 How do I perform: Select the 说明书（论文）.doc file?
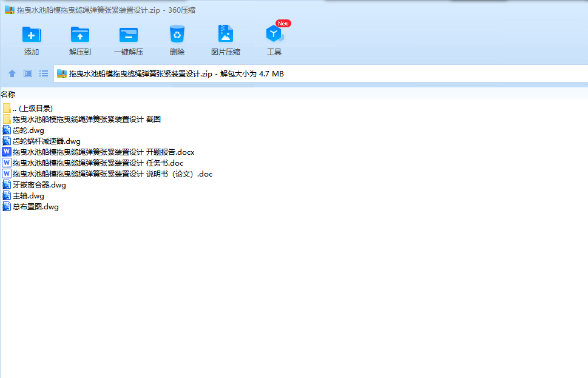coord(107,174)
